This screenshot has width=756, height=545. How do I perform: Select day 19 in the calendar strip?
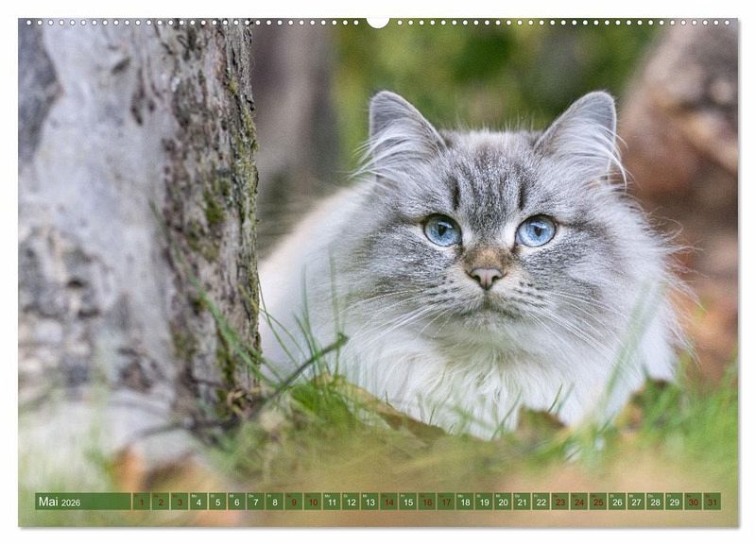coord(484,502)
